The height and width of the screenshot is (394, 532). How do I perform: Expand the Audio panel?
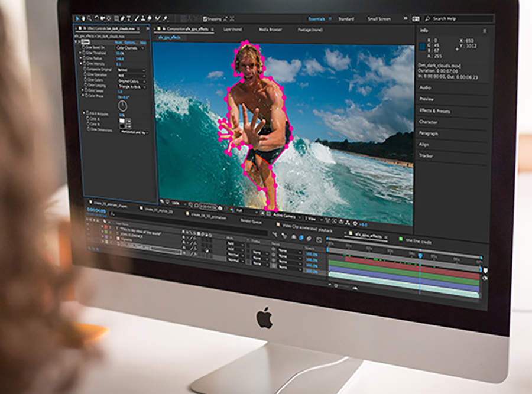(x=425, y=87)
